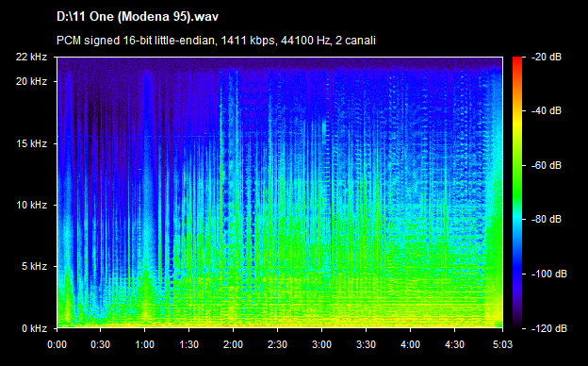Click the '1:00' time axis label
The width and height of the screenshot is (588, 366).
(145, 344)
